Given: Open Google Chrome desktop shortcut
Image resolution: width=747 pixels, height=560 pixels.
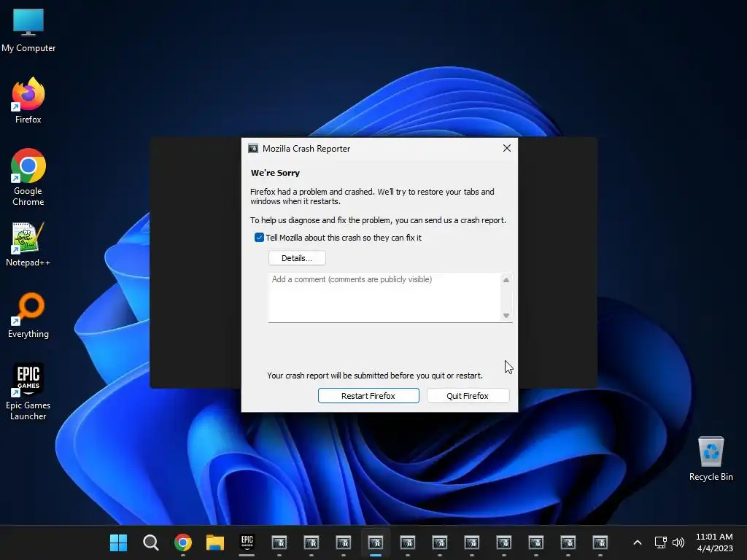Looking at the screenshot, I should click(28, 176).
